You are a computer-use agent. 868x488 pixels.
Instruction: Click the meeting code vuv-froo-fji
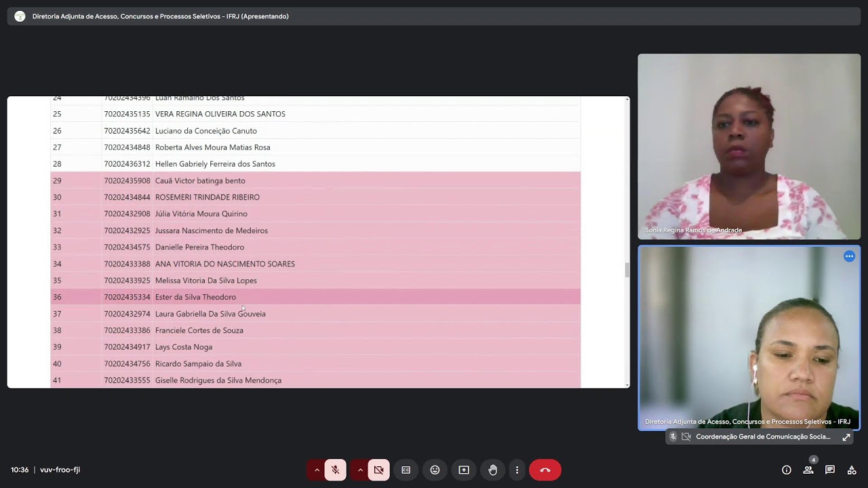(60, 470)
